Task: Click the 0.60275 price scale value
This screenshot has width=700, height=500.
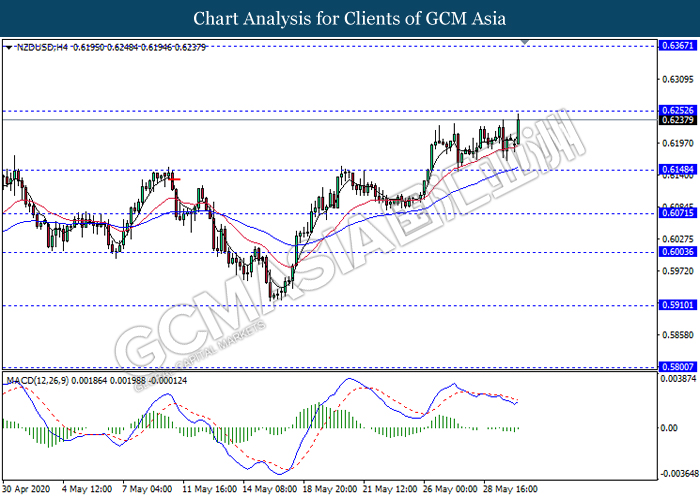Action: pos(678,239)
